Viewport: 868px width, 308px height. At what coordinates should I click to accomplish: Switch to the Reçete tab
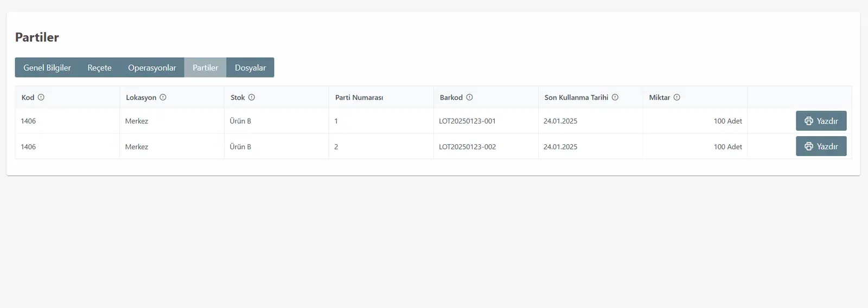click(x=99, y=68)
